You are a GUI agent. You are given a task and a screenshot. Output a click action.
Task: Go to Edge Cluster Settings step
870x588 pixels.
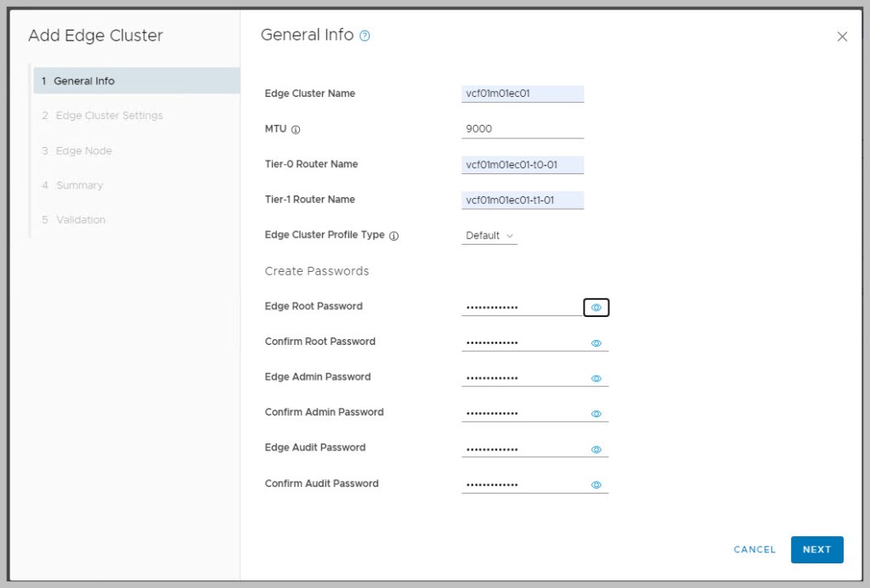click(109, 116)
